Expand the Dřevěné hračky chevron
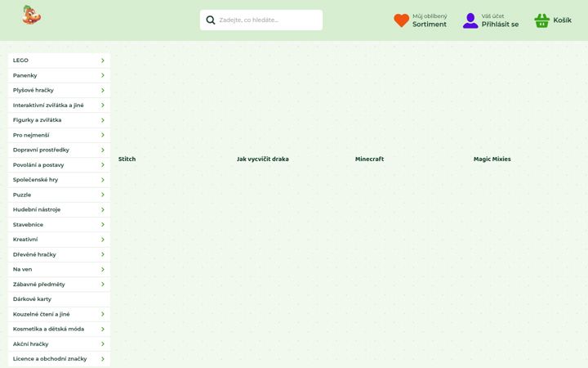The width and height of the screenshot is (588, 368). pos(102,254)
